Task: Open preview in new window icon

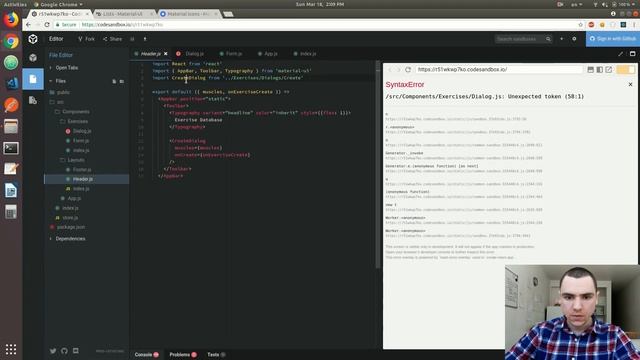Action: [x=609, y=69]
